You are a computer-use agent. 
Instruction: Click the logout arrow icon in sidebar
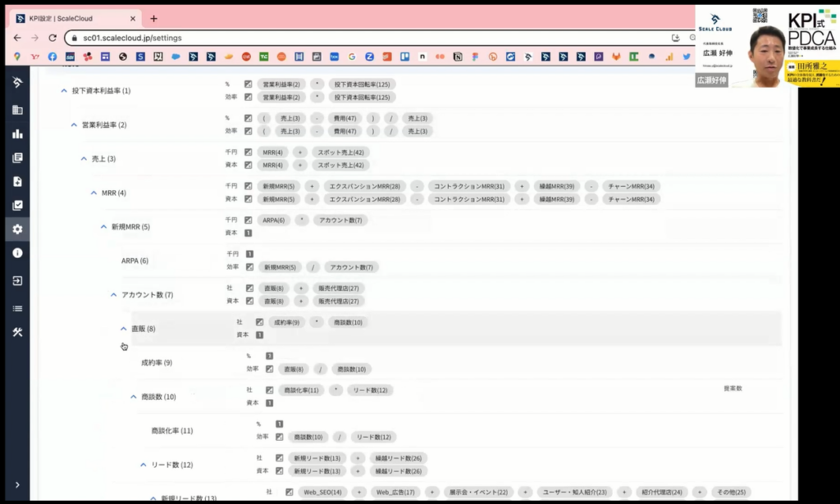[x=17, y=280]
